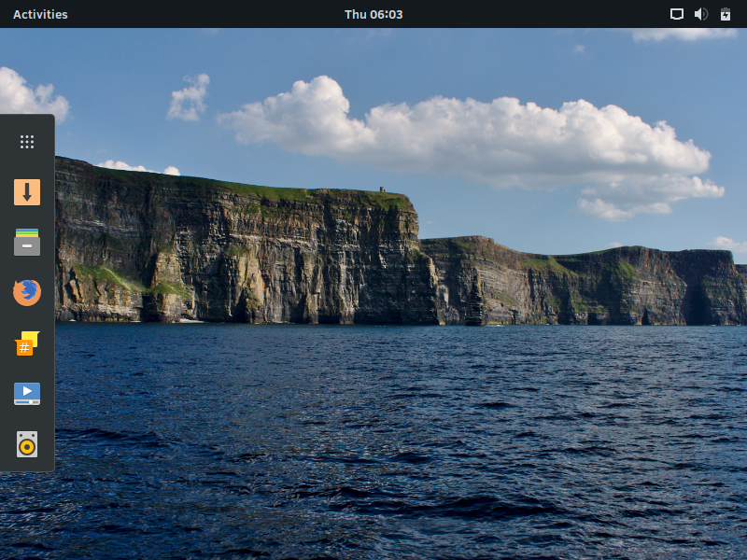Click the battery charging indicator

(725, 14)
